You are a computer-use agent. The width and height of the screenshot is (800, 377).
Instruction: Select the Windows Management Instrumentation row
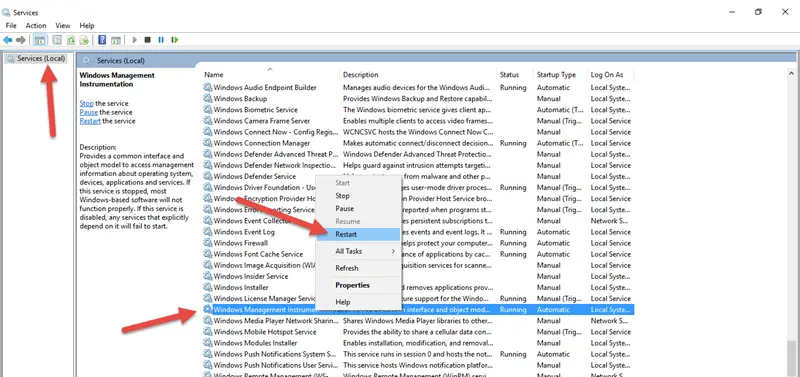click(418, 310)
